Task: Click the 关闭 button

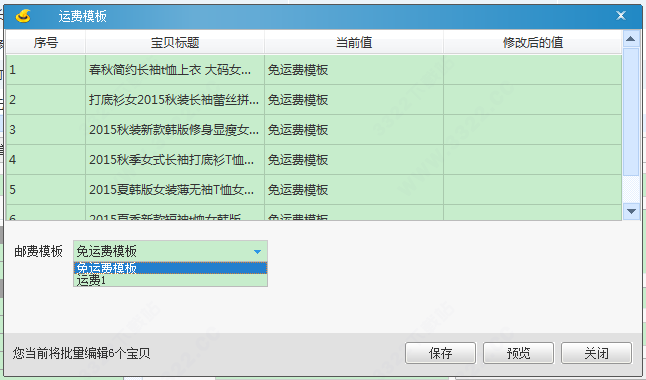Action: pos(596,353)
